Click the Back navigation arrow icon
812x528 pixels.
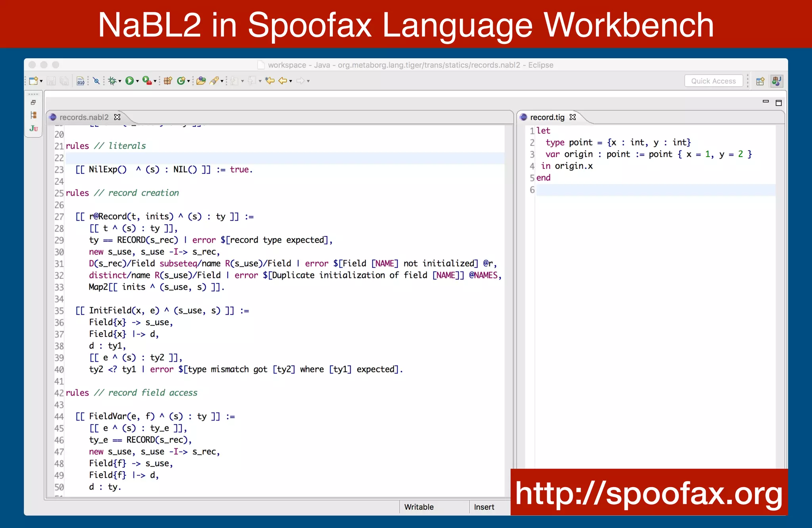pyautogui.click(x=283, y=81)
